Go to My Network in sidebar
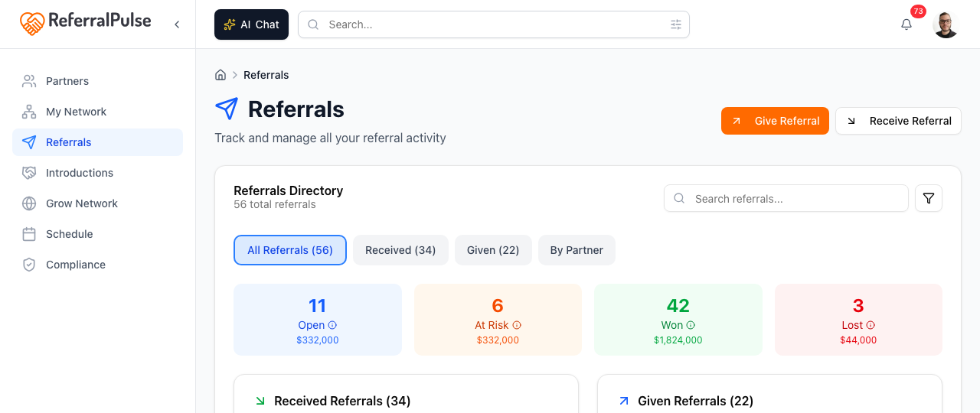This screenshot has height=413, width=980. tap(97, 112)
